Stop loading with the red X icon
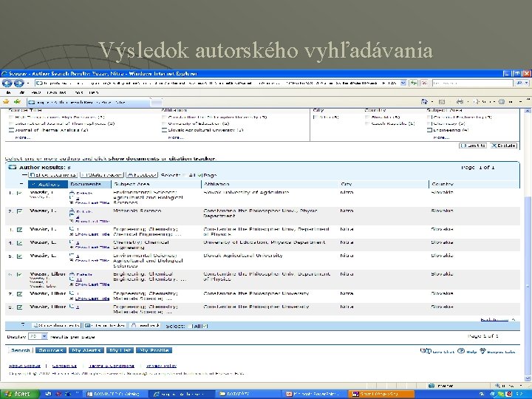This screenshot has width=532, height=399. point(424,83)
